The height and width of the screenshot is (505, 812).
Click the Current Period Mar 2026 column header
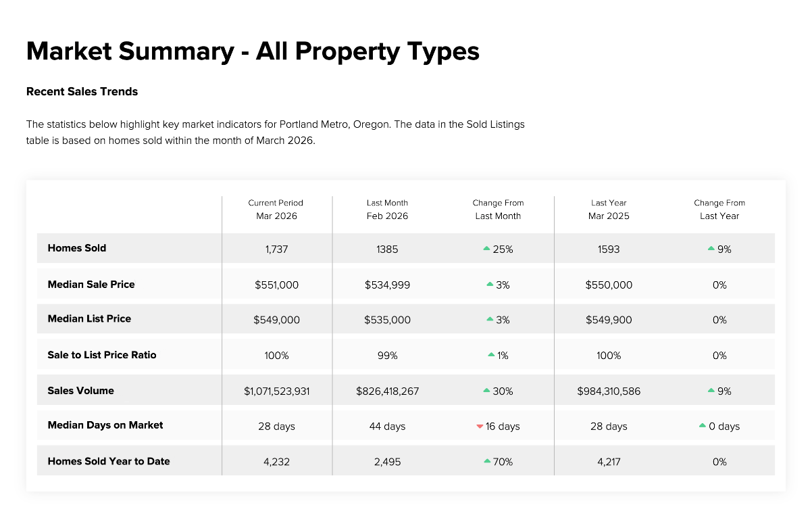(x=276, y=210)
